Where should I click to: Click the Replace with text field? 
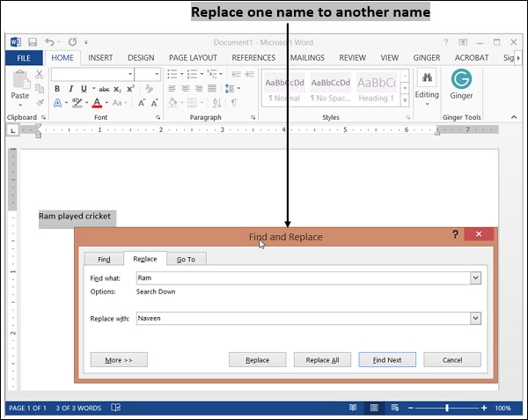click(x=302, y=319)
